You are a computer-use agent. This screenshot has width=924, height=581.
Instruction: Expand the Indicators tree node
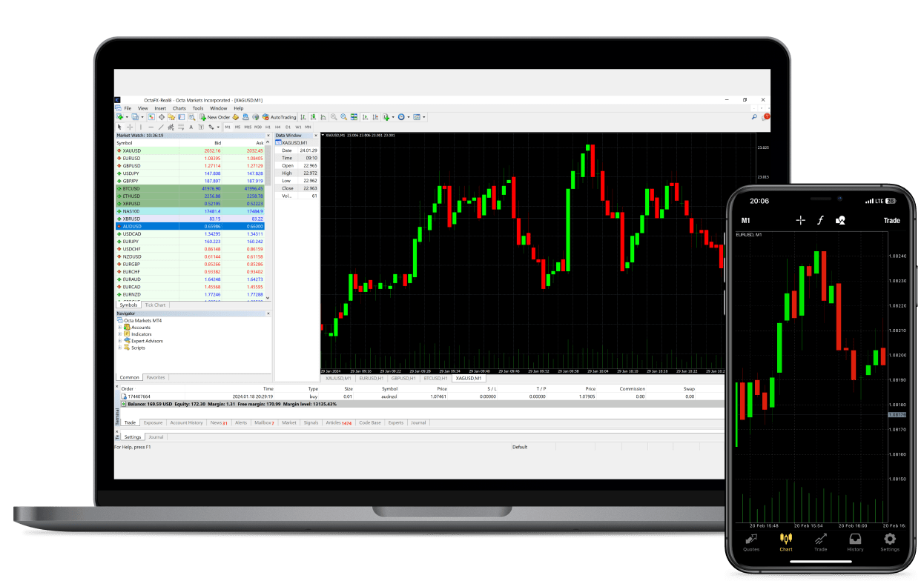coord(120,334)
